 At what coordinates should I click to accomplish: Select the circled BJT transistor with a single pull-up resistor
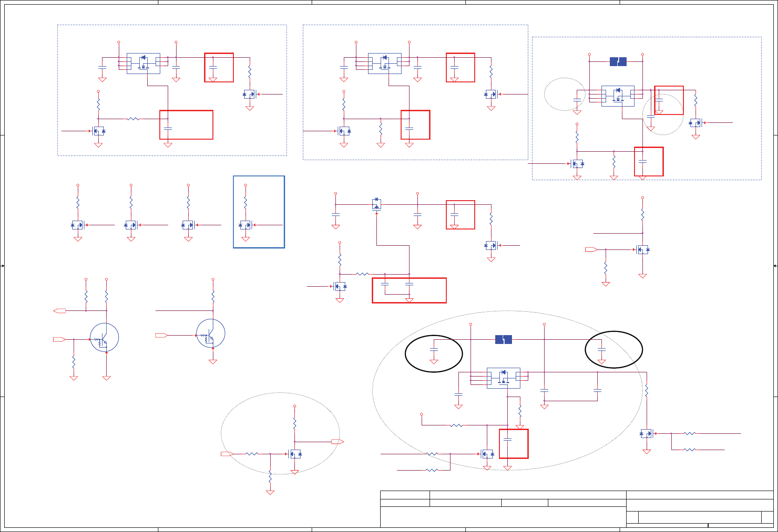[211, 333]
